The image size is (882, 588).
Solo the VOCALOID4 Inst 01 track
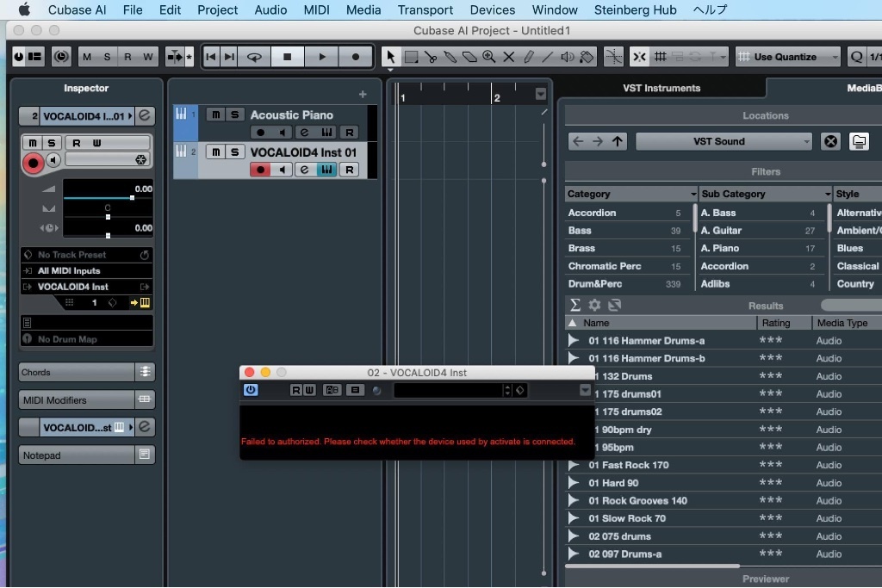235,152
